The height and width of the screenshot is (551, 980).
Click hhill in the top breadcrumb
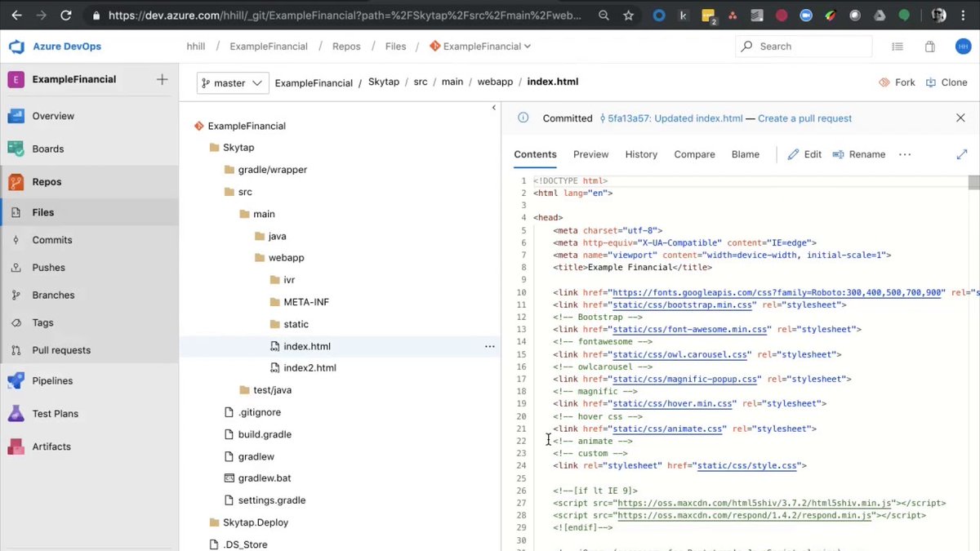pyautogui.click(x=197, y=47)
